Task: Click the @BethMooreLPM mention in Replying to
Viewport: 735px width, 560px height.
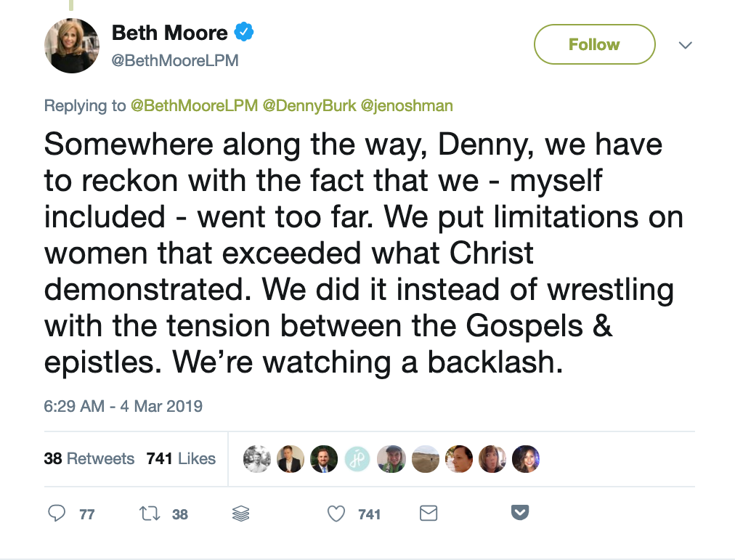Action: [194, 105]
